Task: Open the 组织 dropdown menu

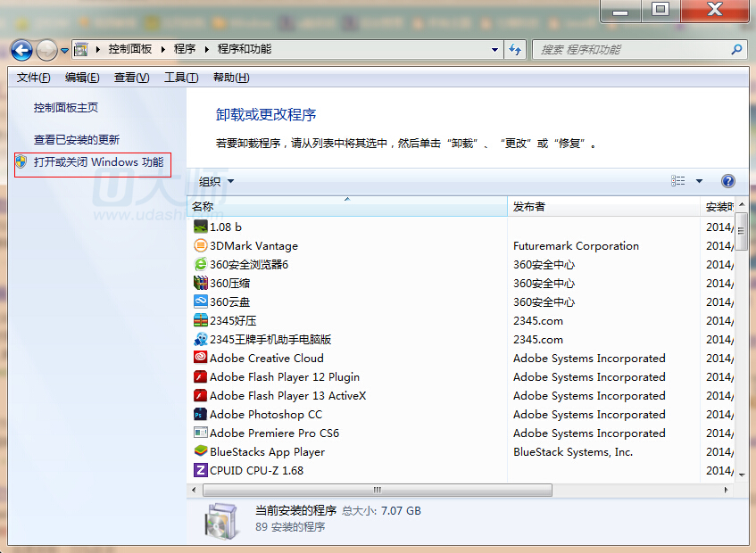Action: (216, 181)
